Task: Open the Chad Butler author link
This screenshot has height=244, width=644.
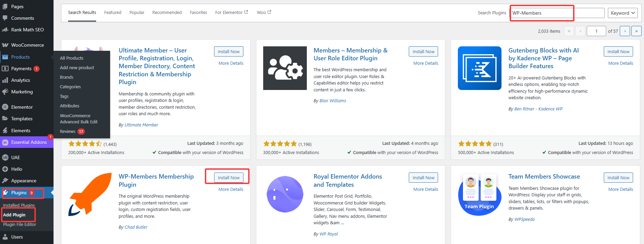Action: point(136,227)
